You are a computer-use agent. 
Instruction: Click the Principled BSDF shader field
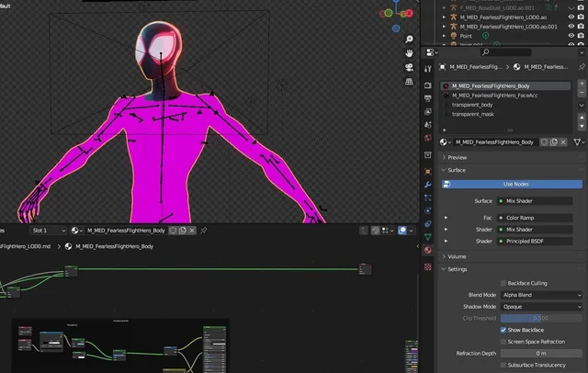(x=535, y=241)
